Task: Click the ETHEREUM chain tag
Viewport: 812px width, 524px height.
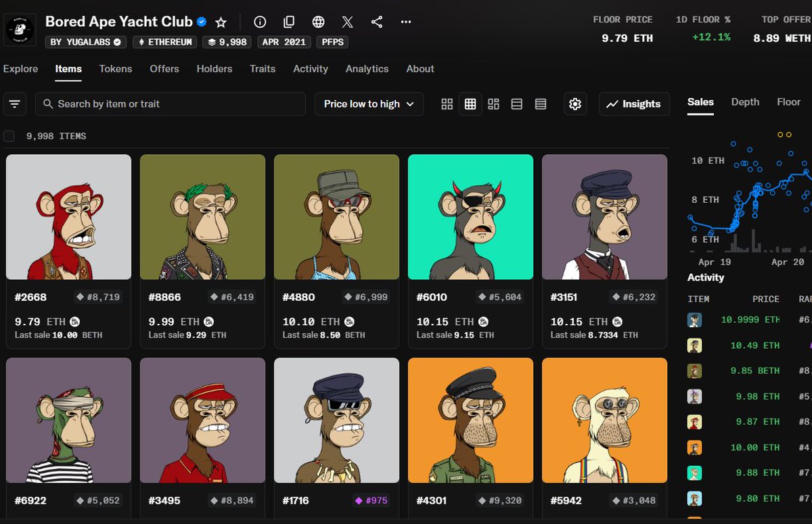Action: [x=166, y=42]
